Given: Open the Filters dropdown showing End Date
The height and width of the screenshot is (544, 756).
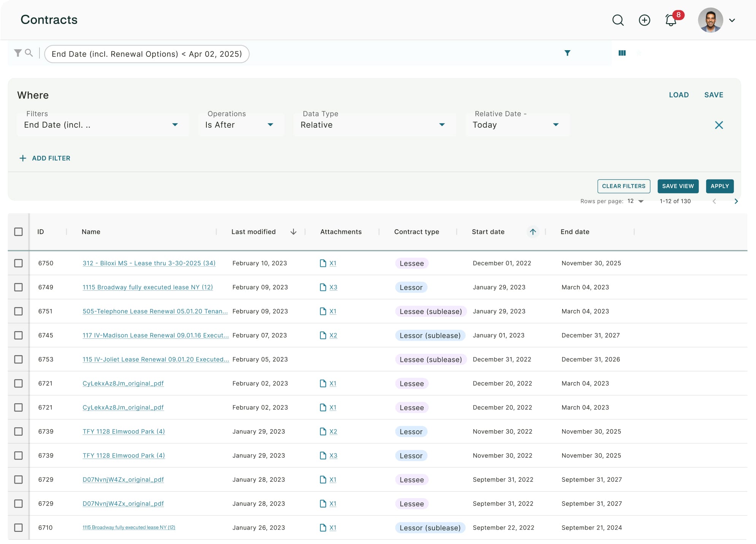Looking at the screenshot, I should point(103,125).
